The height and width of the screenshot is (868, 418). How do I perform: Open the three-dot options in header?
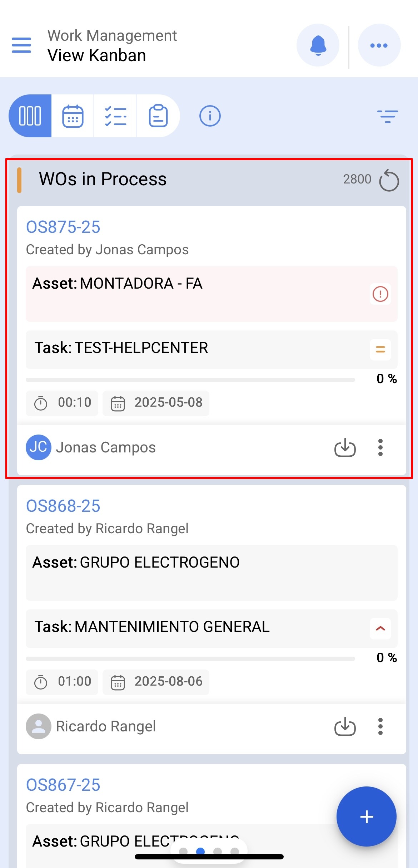379,45
